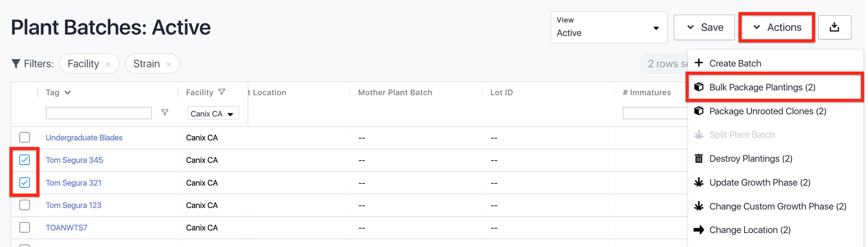Click the Tag filter funnel icon
The image size is (868, 247).
pos(165,112)
